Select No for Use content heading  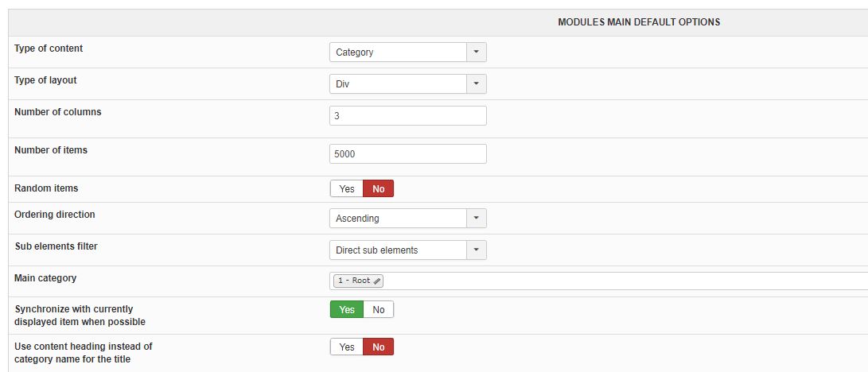379,347
